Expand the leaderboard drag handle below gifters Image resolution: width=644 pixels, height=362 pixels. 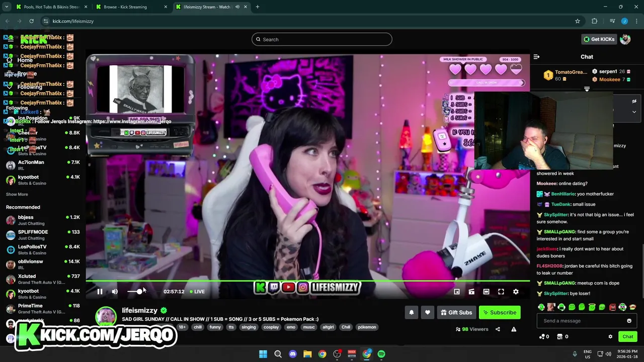(587, 88)
